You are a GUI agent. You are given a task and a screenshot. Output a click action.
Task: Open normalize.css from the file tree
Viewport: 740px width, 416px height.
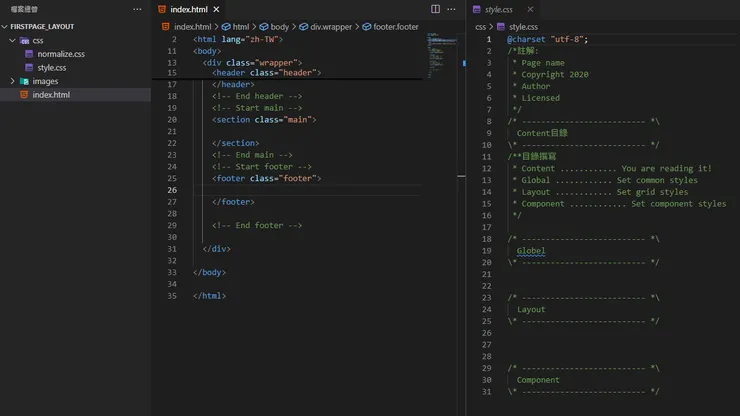(x=60, y=54)
